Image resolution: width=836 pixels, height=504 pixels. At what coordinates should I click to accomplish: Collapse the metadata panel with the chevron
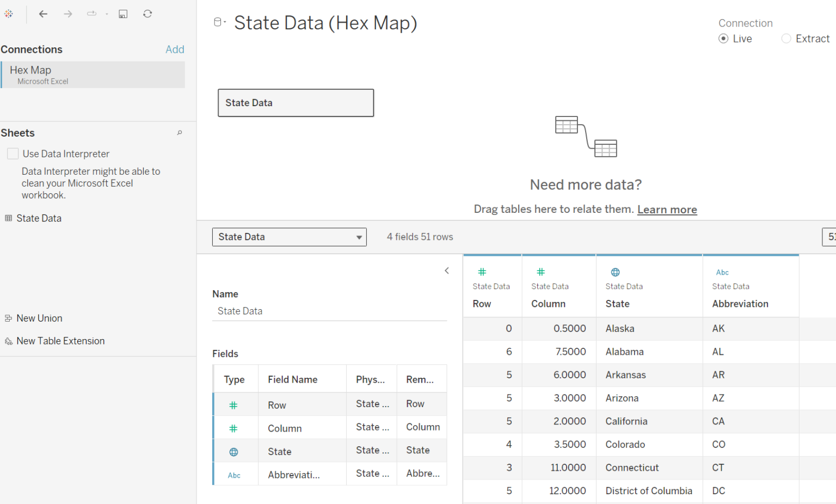(446, 271)
